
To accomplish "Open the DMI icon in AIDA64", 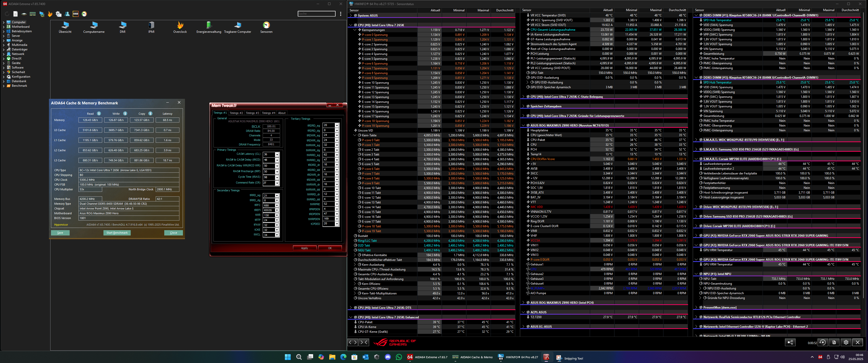I will 123,27.
